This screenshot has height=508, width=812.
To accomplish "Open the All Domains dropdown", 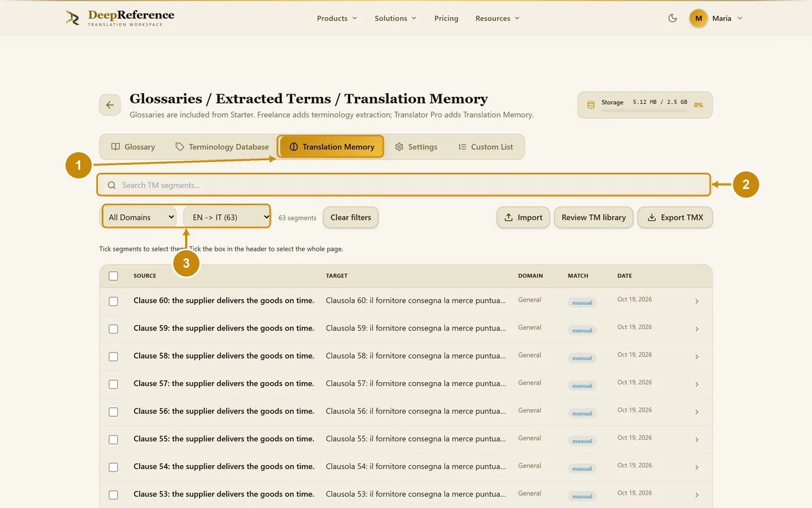I will [x=140, y=217].
